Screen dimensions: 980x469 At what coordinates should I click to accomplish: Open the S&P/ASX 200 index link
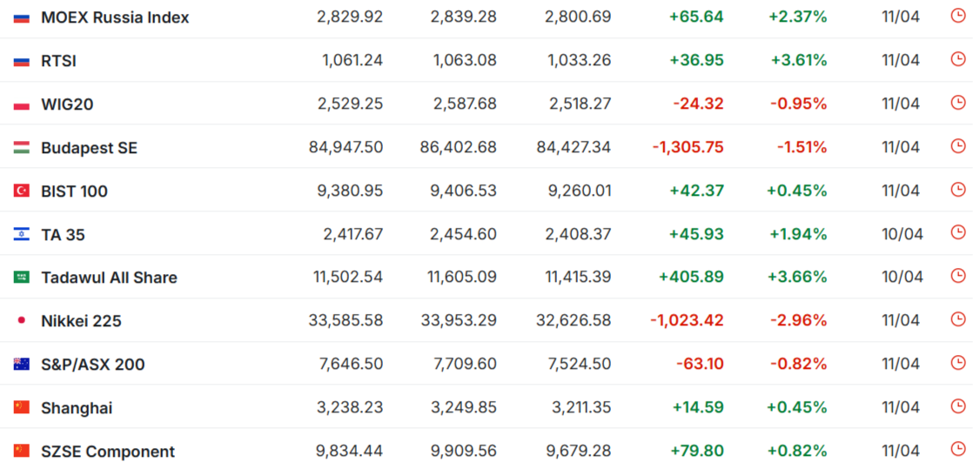pyautogui.click(x=93, y=365)
